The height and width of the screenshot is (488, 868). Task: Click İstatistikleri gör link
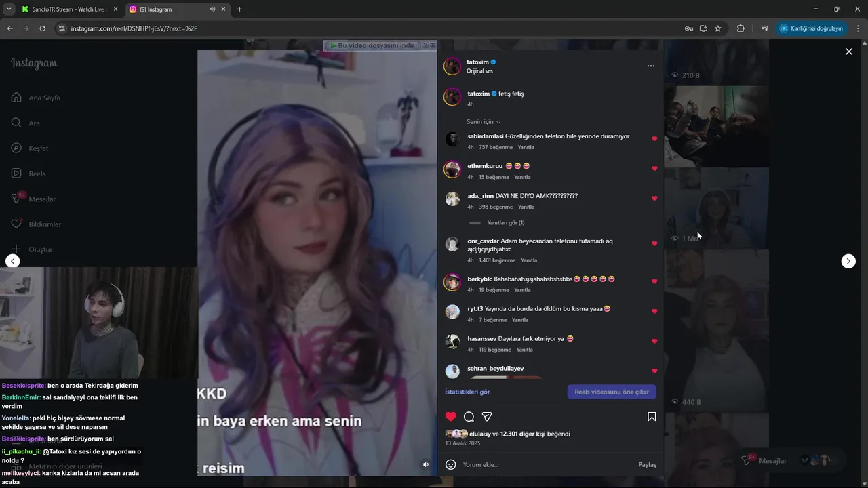pos(467,392)
